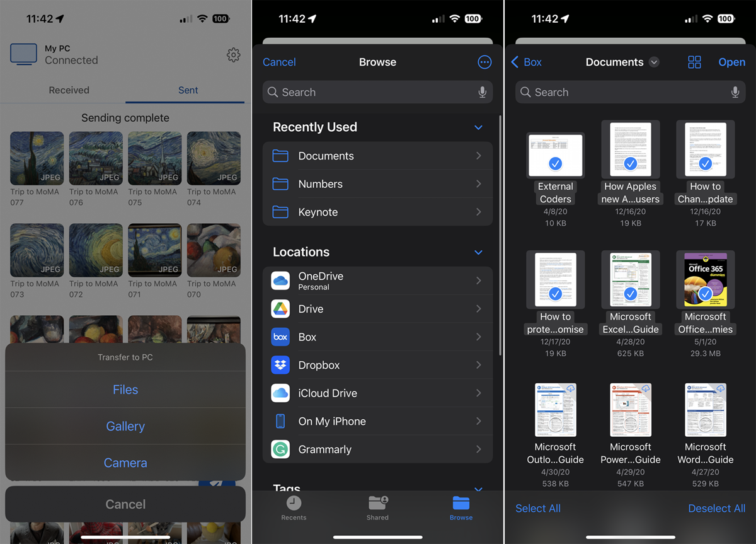Open the settings gear icon
Viewport: 756px width, 544px height.
tap(233, 55)
